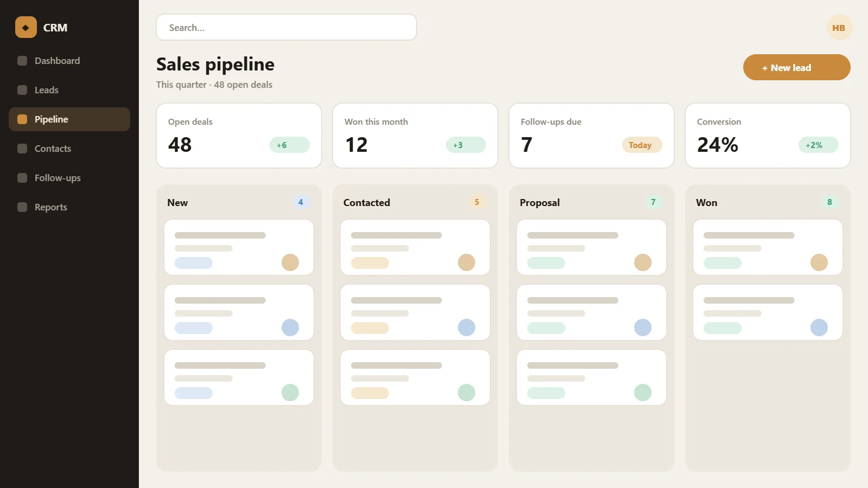Click the +2% badge on Conversion
The image size is (868, 488).
pyautogui.click(x=819, y=145)
